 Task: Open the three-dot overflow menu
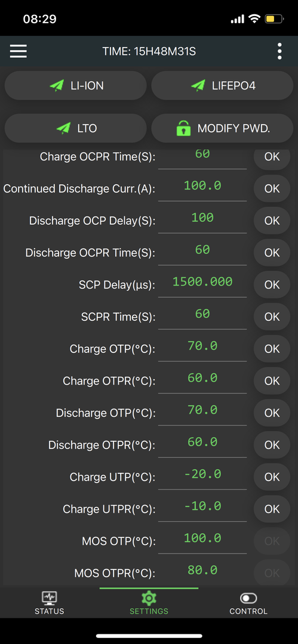pyautogui.click(x=279, y=51)
